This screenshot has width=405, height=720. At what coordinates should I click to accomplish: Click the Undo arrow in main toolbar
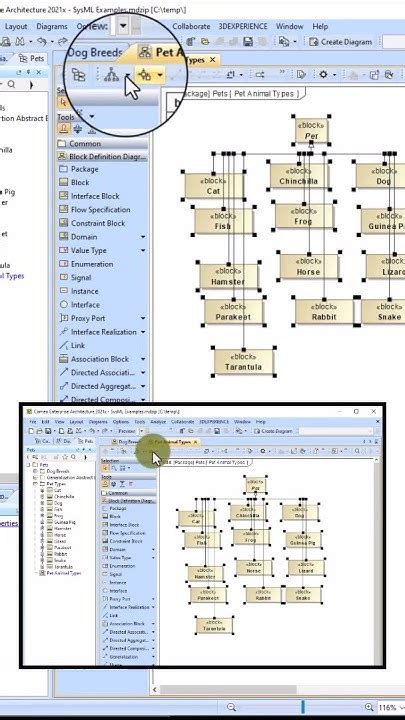(41, 42)
